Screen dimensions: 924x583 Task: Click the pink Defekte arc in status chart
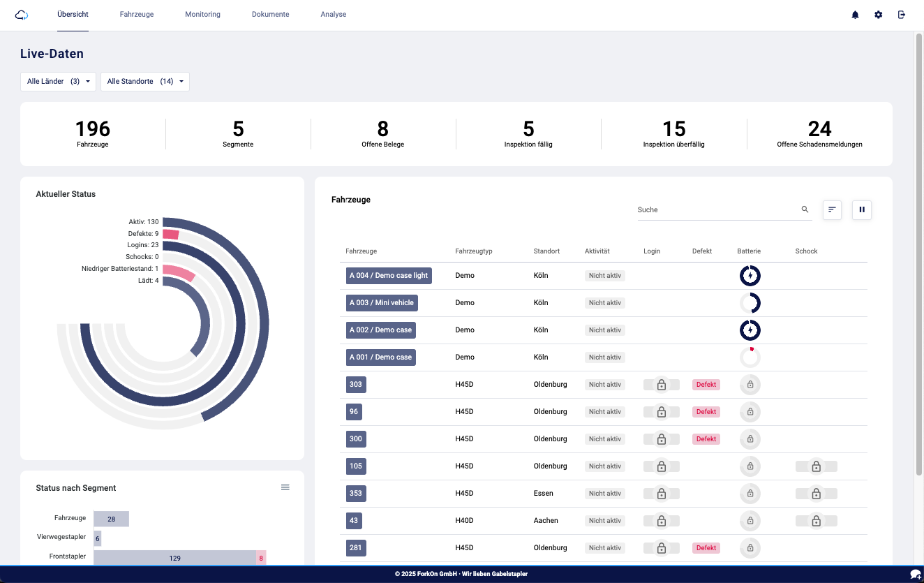(171, 235)
